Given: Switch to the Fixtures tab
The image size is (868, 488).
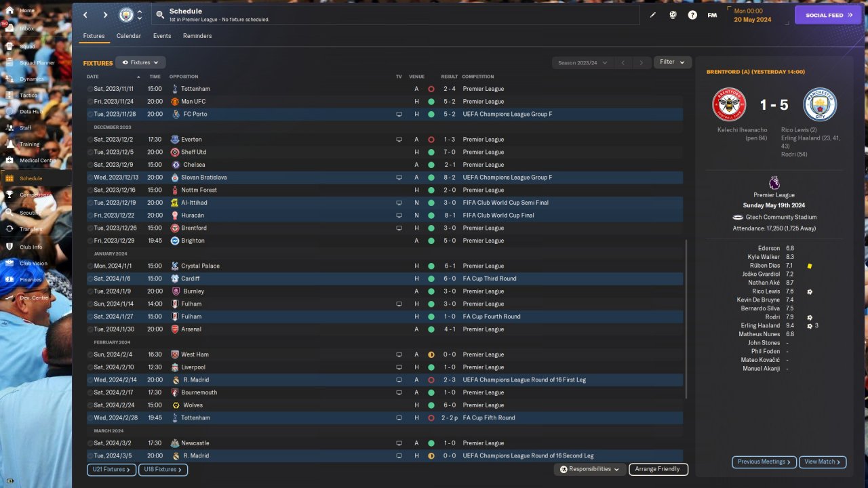Looking at the screenshot, I should point(94,36).
